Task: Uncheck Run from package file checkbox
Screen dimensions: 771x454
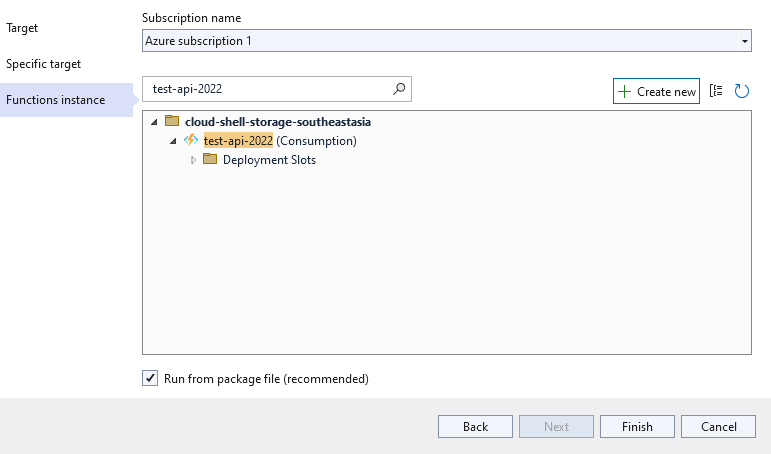Action: (x=150, y=378)
